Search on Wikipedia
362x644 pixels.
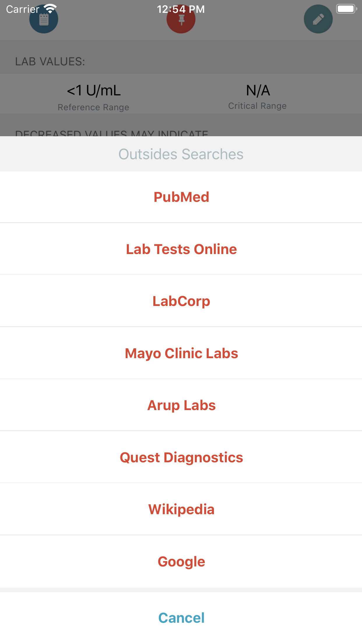pyautogui.click(x=181, y=509)
